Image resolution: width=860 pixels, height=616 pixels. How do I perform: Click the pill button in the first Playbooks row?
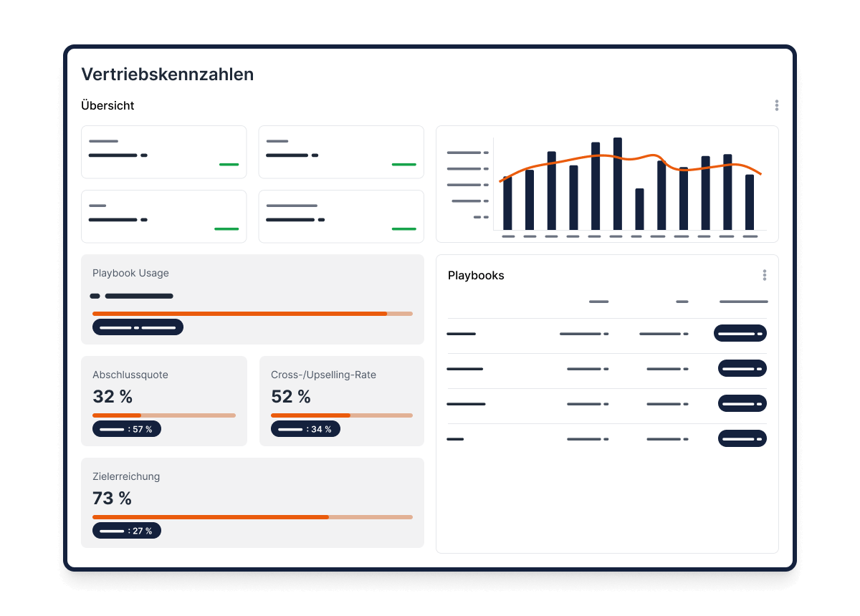[x=740, y=333]
